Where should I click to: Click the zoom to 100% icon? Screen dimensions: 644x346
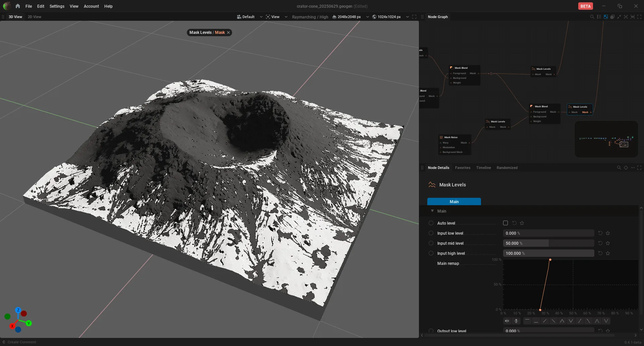tap(633, 17)
